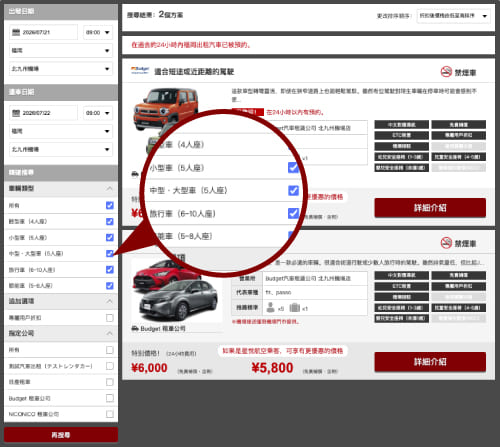Image resolution: width=500 pixels, height=447 pixels.
Task: Click the 再搜尋 button
Action: point(61,435)
